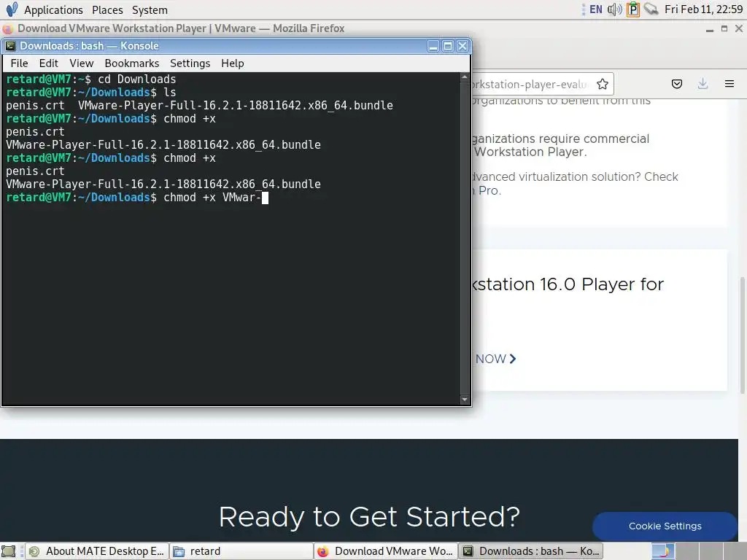Maximize the Firefox window

(x=724, y=28)
